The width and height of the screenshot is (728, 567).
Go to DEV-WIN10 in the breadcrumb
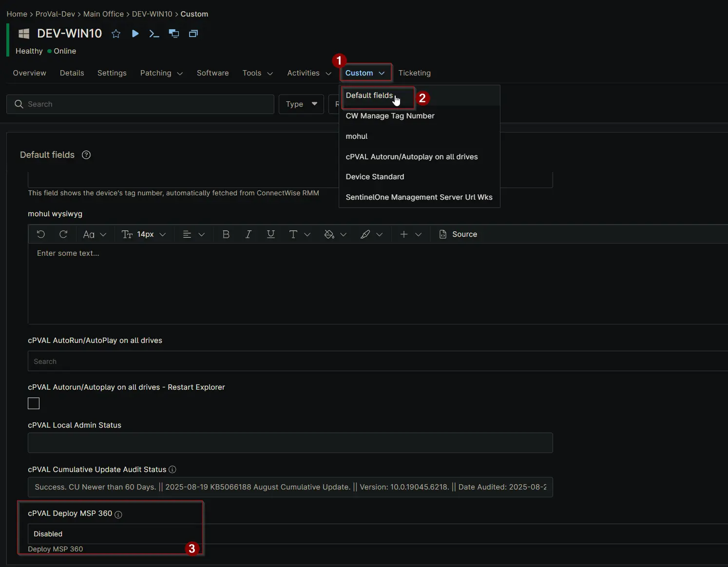click(x=152, y=14)
